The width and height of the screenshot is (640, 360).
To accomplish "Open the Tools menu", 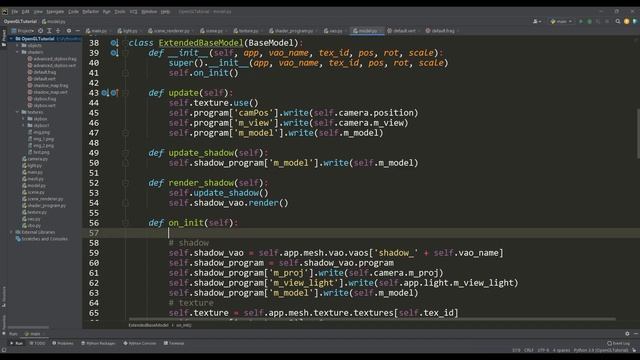I will 120,12.
